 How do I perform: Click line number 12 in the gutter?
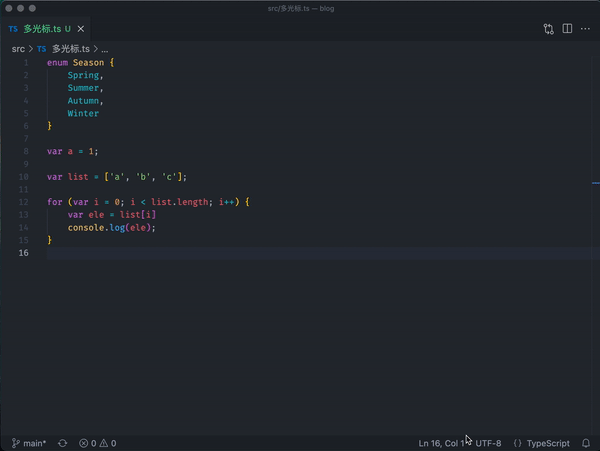pyautogui.click(x=23, y=202)
